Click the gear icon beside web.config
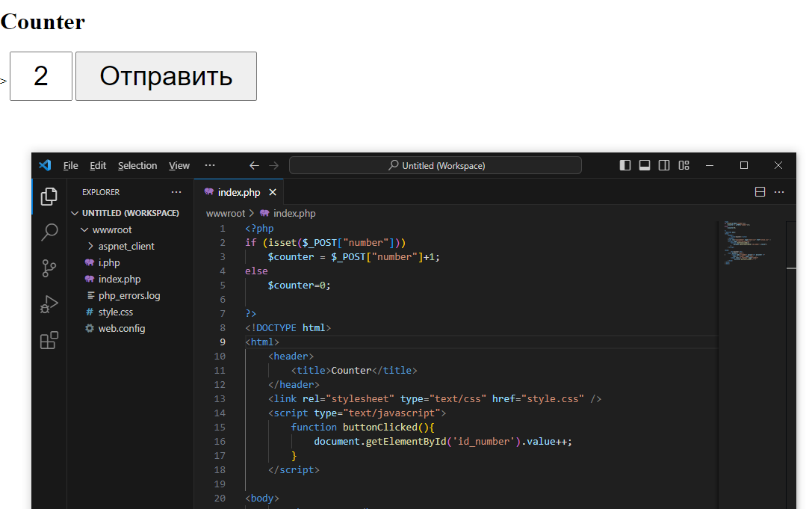Screen dimensions: 812x509 pyautogui.click(x=90, y=329)
